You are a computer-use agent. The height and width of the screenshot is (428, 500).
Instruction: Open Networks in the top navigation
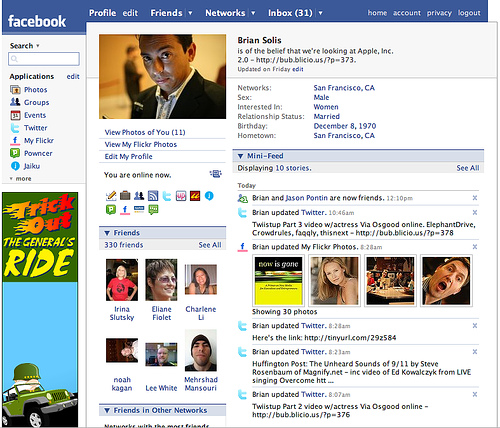(225, 13)
